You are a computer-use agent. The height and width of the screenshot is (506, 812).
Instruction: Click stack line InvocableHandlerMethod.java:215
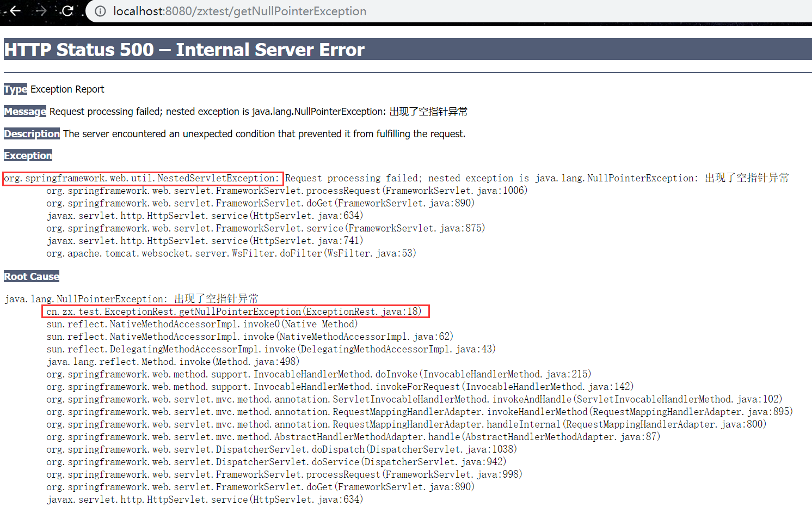319,374
